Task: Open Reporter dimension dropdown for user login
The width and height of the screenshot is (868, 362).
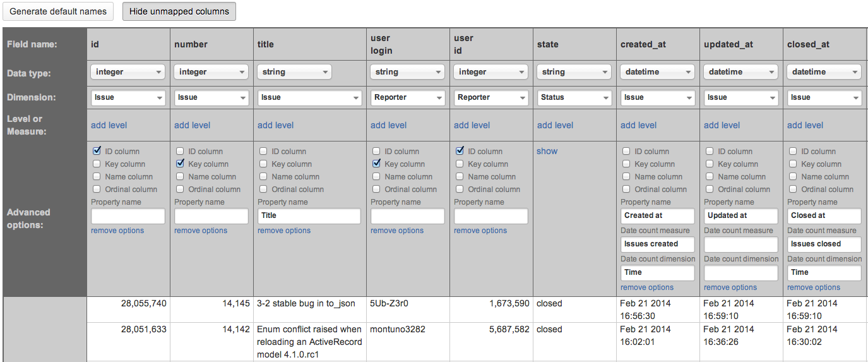Action: (x=408, y=97)
